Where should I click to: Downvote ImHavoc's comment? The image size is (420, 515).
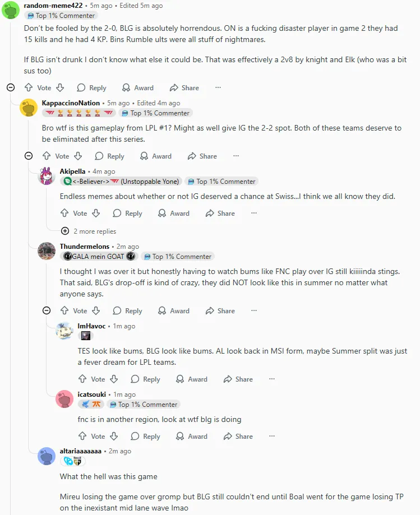(114, 379)
